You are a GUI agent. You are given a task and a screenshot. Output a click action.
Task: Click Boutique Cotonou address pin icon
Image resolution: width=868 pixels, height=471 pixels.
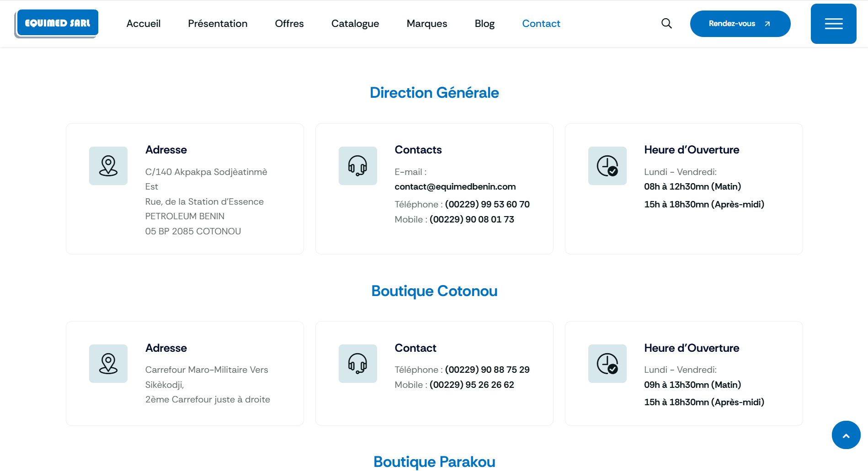point(108,364)
